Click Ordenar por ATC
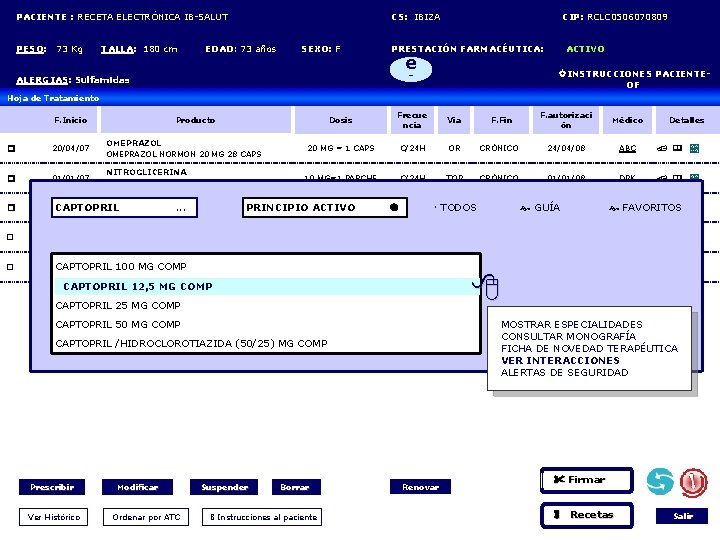720x540 pixels. pos(146,517)
